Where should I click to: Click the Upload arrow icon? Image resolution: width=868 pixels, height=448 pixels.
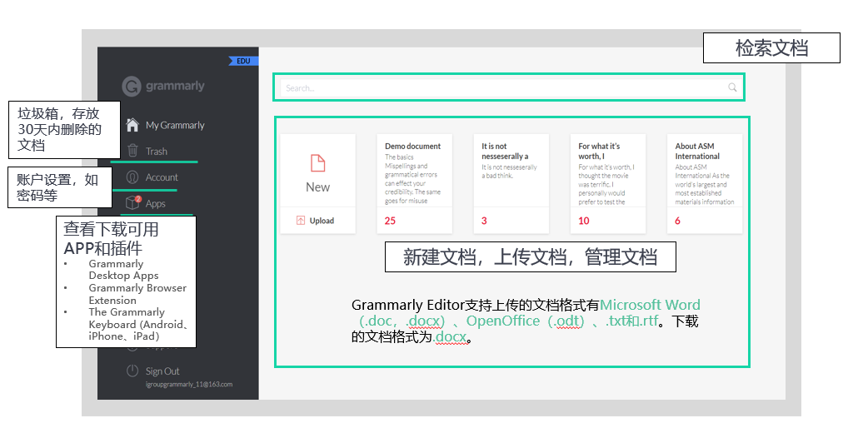(x=301, y=221)
